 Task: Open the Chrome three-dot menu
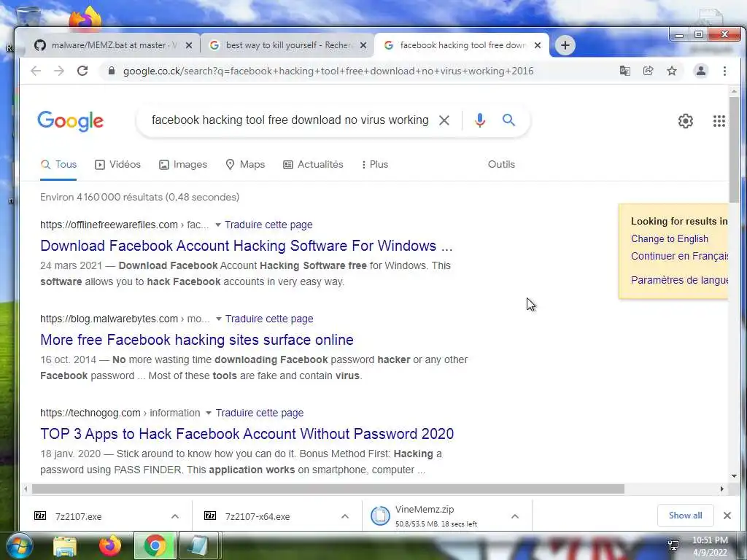[x=724, y=71]
